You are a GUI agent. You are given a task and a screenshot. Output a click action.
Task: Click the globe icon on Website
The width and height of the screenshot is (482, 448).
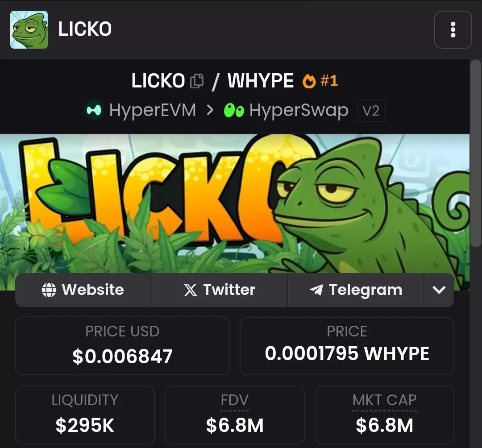pyautogui.click(x=49, y=290)
